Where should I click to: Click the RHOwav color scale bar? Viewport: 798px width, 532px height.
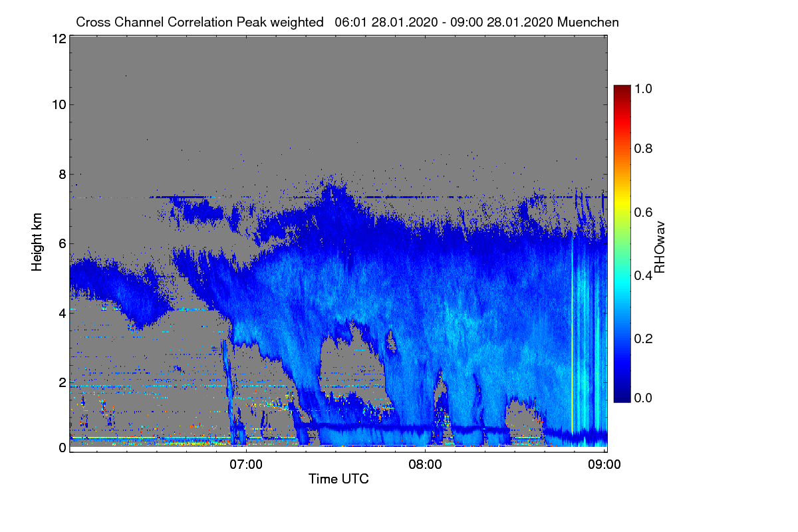[x=622, y=243]
